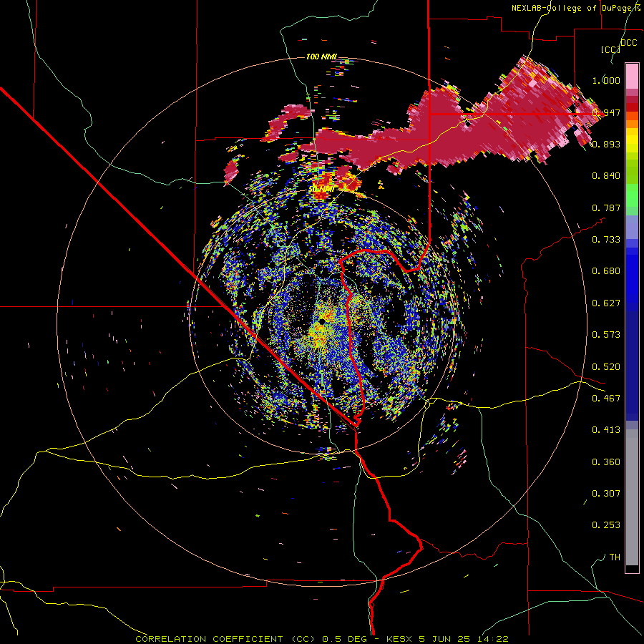Select the 0.467 legend value
Viewport: 644px width, 644px height.
606,398
